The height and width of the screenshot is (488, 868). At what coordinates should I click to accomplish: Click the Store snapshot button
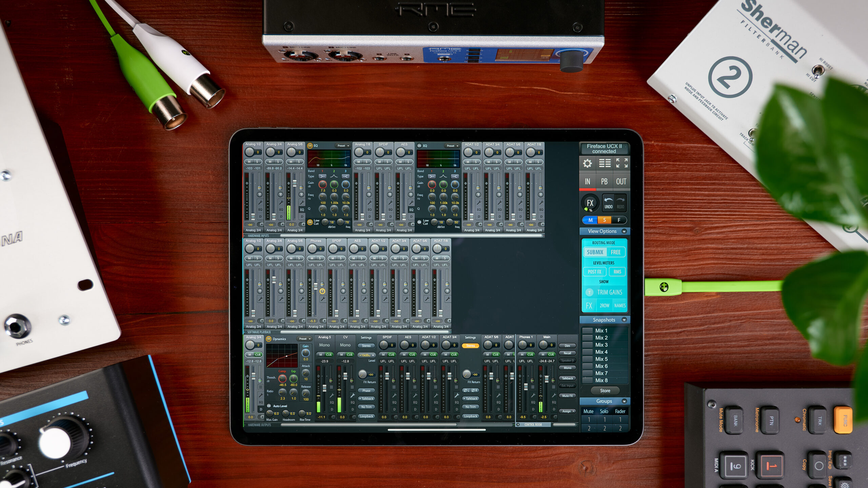point(605,391)
